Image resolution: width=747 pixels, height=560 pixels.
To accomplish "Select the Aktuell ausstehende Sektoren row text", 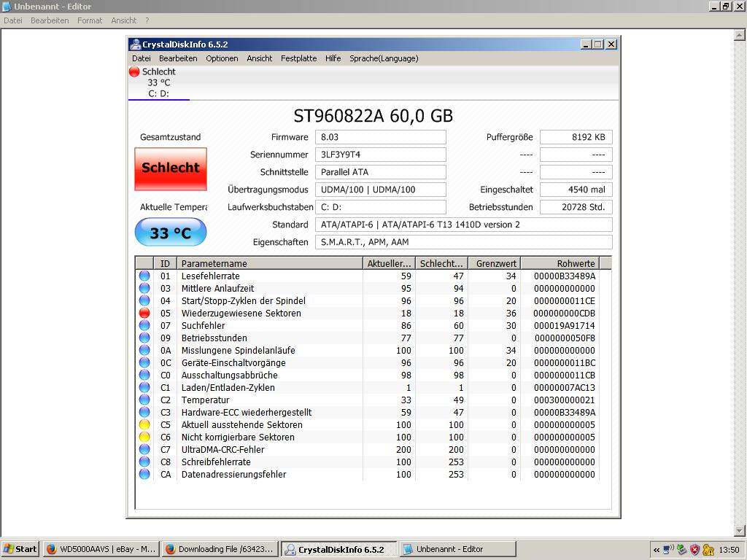I will (x=241, y=424).
